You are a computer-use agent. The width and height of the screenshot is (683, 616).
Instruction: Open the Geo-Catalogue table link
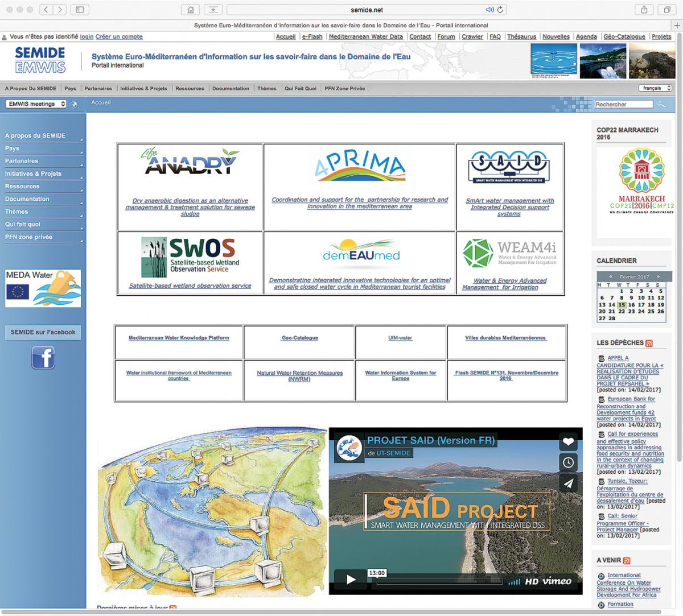299,338
